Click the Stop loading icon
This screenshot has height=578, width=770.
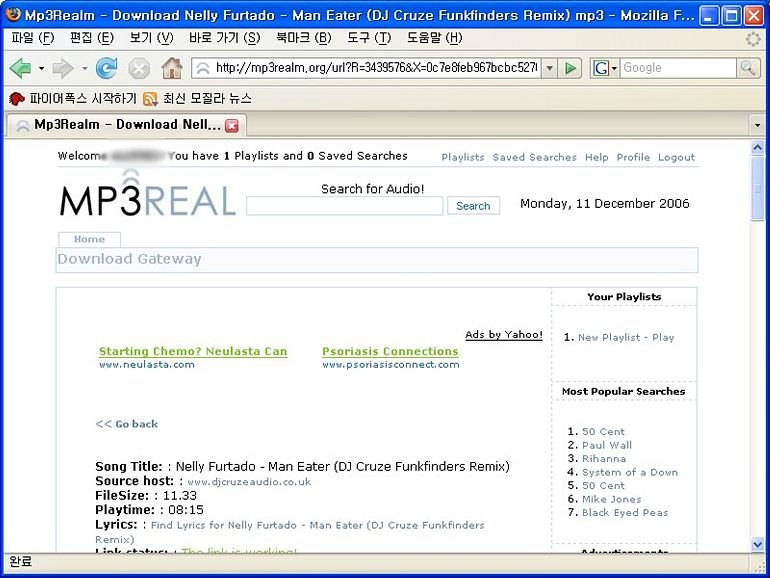pyautogui.click(x=139, y=68)
